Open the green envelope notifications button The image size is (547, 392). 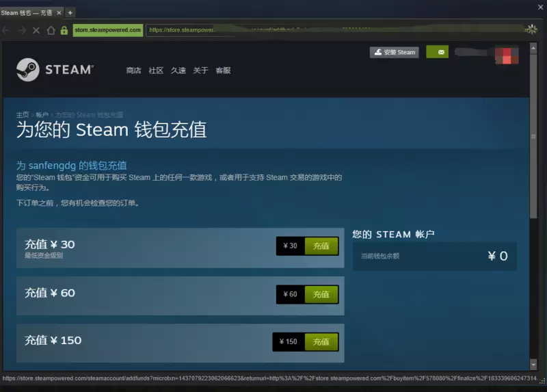tap(437, 52)
